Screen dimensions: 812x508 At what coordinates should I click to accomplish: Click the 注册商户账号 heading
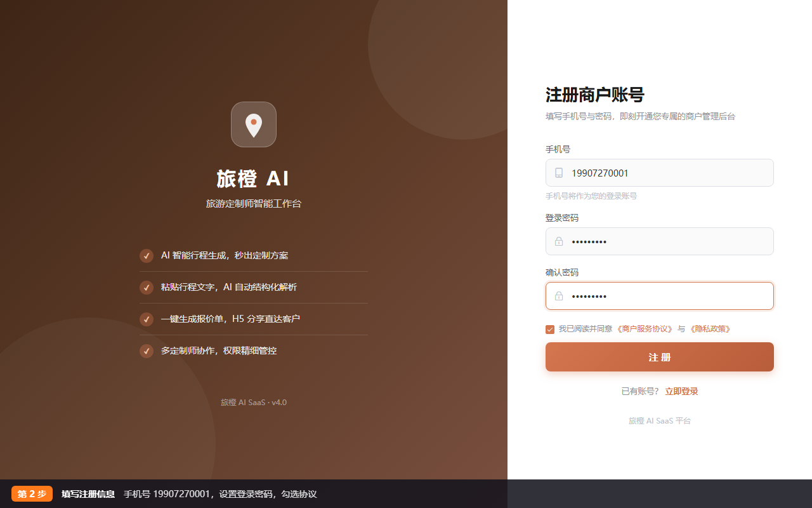pyautogui.click(x=595, y=95)
